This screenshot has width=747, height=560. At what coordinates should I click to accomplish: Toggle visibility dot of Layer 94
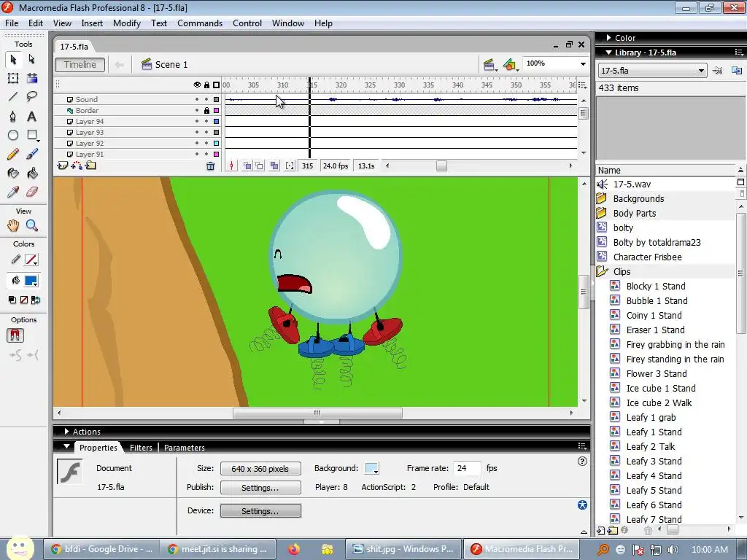(x=197, y=122)
